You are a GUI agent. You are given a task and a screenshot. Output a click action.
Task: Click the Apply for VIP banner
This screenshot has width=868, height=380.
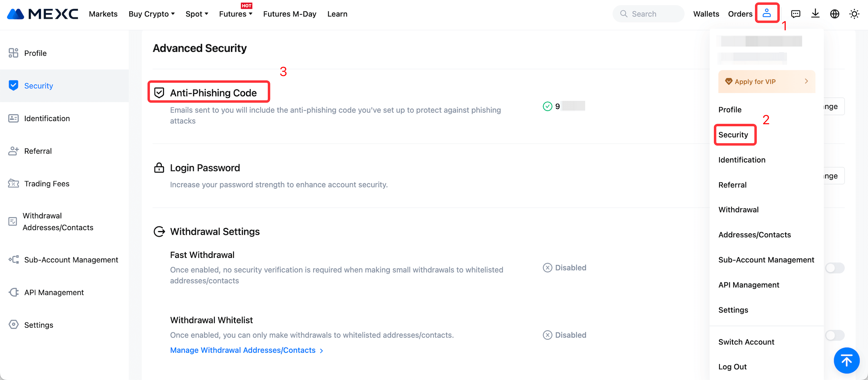point(766,82)
